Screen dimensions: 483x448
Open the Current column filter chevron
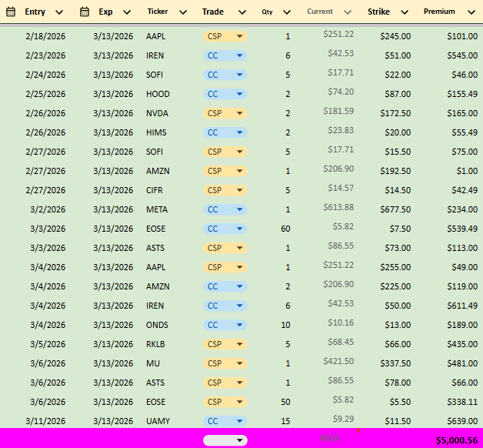(348, 12)
